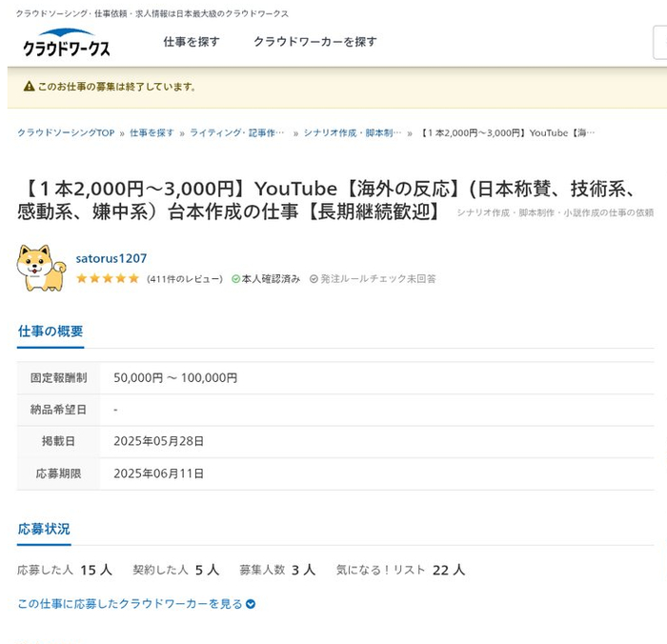Click the シナリオ作成・脚本制作・小説作成の仕事の依頼 category text
Image resolution: width=667 pixels, height=644 pixels.
coord(556,212)
